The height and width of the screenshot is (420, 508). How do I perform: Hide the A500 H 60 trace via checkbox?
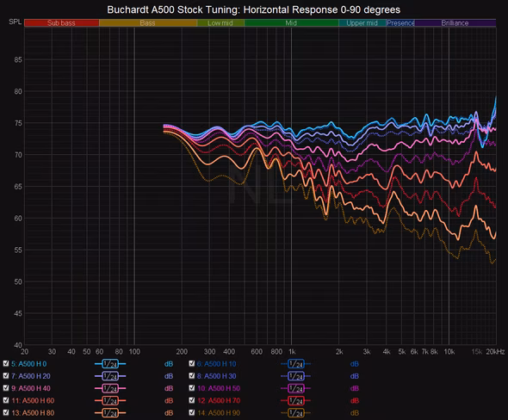pos(6,400)
